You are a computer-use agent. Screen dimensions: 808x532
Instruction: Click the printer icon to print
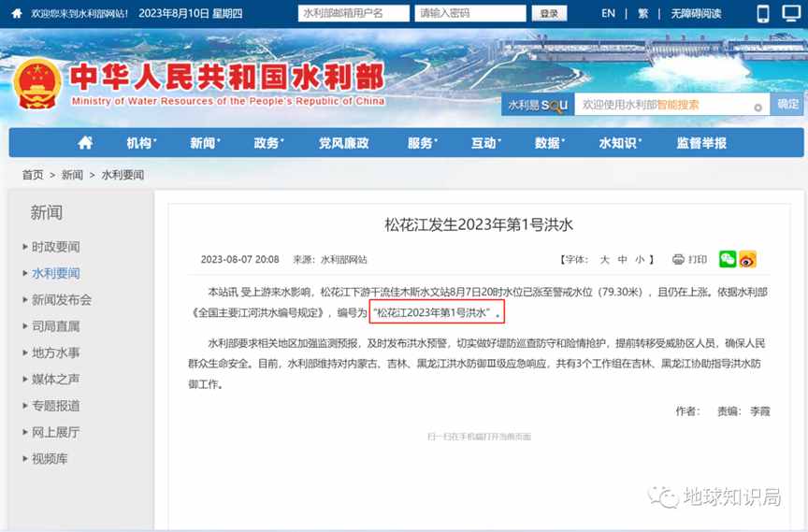pos(678,259)
